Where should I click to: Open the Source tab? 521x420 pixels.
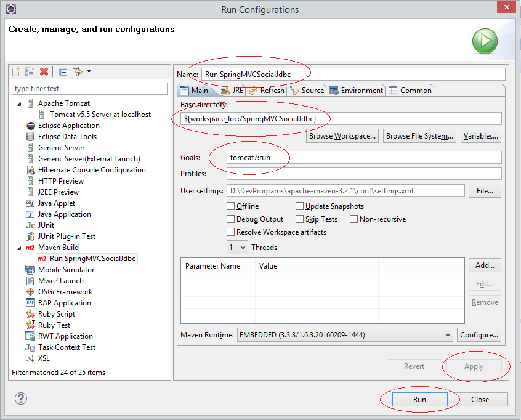[x=307, y=91]
